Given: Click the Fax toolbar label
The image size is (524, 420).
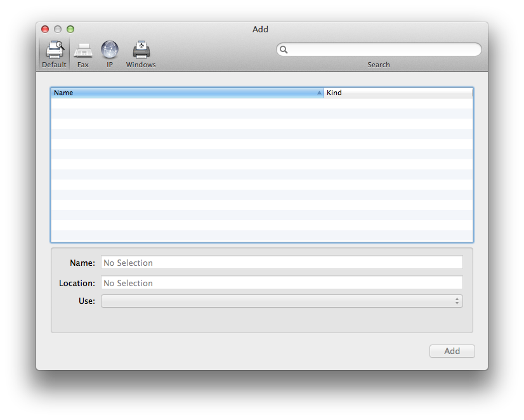Looking at the screenshot, I should tap(83, 65).
